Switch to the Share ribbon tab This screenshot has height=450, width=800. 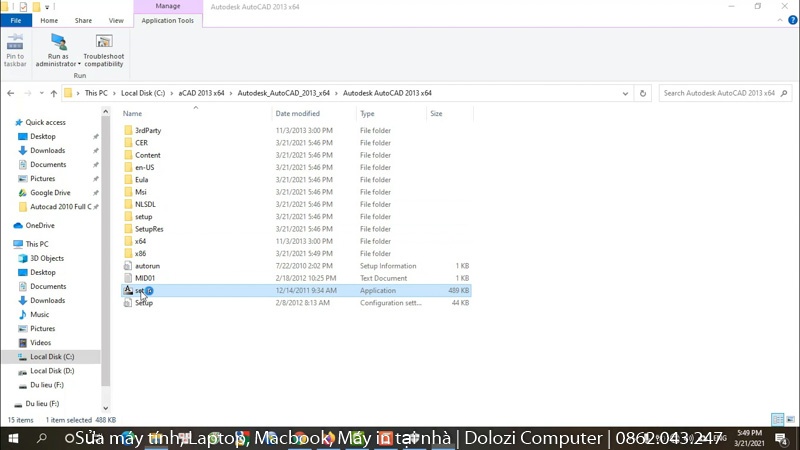[83, 20]
